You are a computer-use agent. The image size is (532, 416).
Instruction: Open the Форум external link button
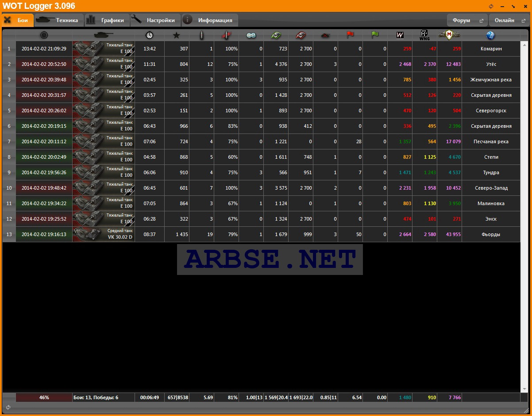point(467,20)
